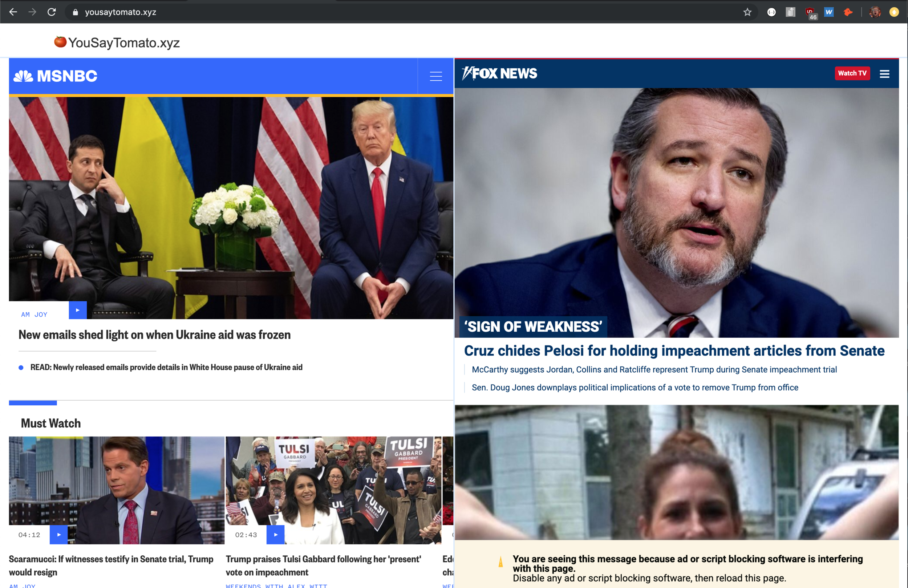Go back to previous page
The height and width of the screenshot is (588, 908).
click(x=13, y=12)
